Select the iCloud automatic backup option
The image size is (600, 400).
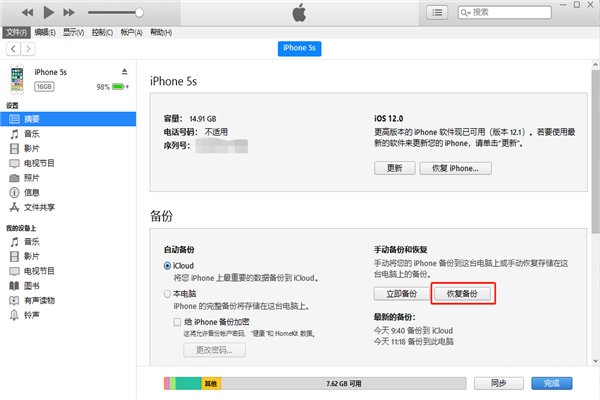pyautogui.click(x=167, y=265)
